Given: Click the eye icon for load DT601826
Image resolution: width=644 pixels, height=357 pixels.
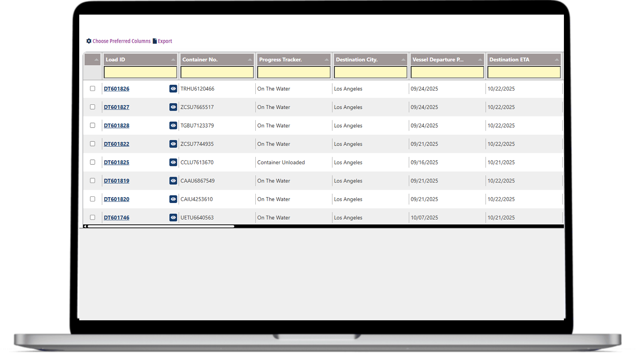Looking at the screenshot, I should 173,89.
